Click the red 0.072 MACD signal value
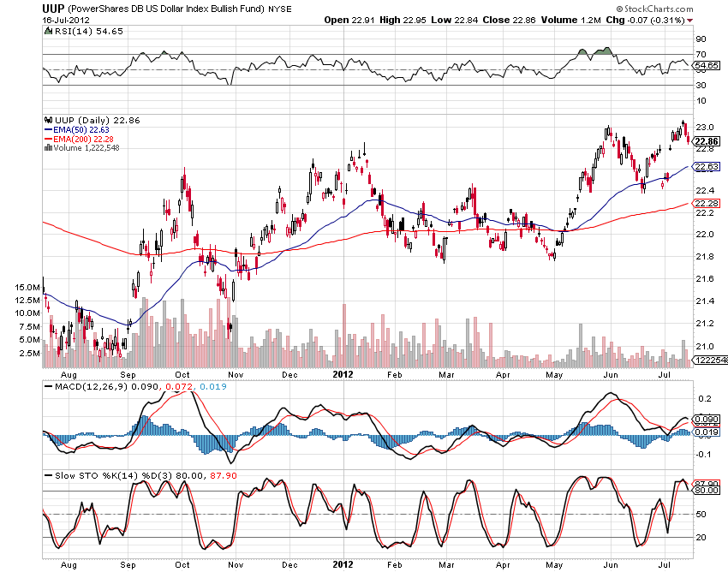Image resolution: width=728 pixels, height=572 pixels. [178, 386]
